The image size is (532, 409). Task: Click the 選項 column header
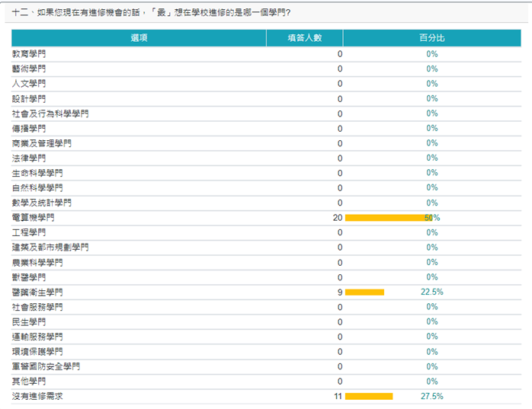click(x=139, y=37)
